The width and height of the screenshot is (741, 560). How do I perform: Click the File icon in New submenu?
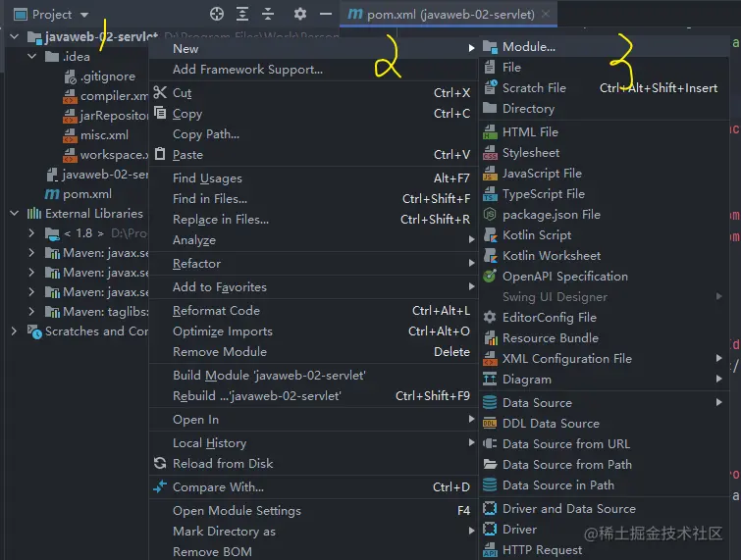(x=490, y=68)
